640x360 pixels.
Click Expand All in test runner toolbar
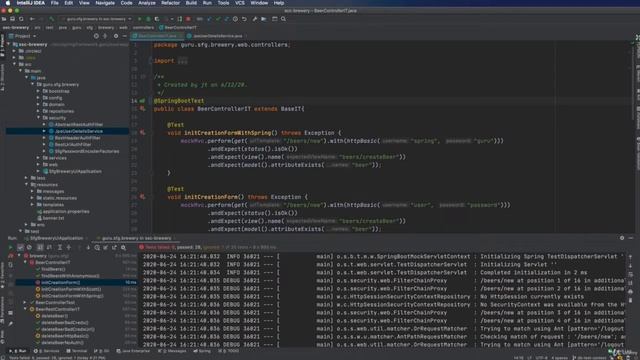(x=60, y=247)
